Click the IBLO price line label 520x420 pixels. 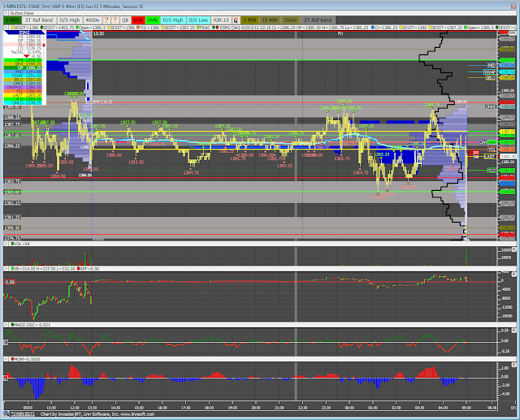[x=491, y=78]
